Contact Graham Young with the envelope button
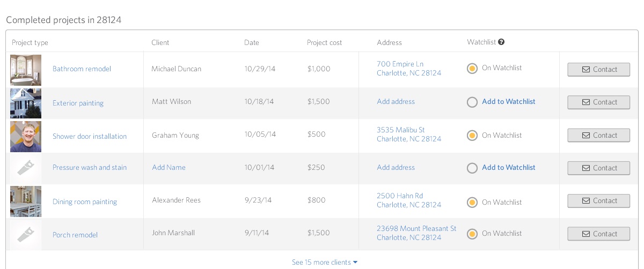644x269 pixels. (598, 136)
